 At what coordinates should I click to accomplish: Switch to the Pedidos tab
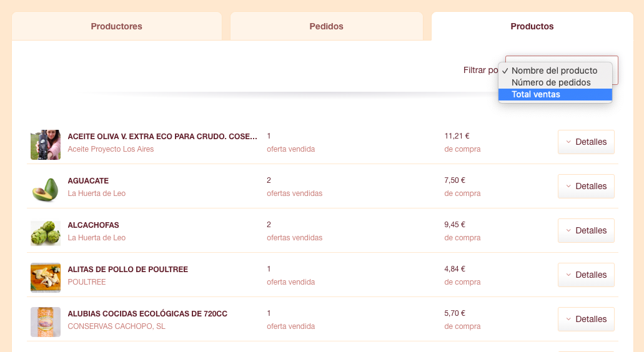point(327,26)
